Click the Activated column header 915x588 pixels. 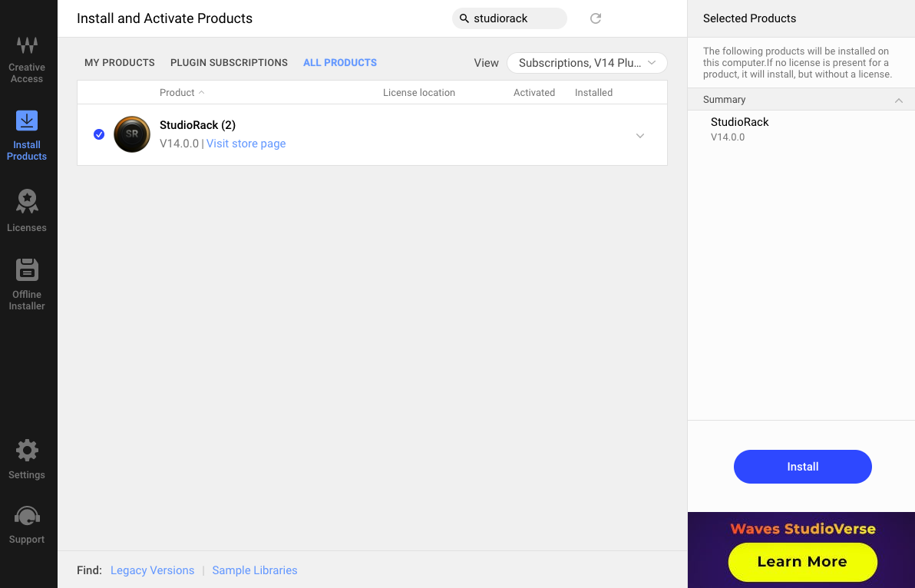pyautogui.click(x=534, y=93)
